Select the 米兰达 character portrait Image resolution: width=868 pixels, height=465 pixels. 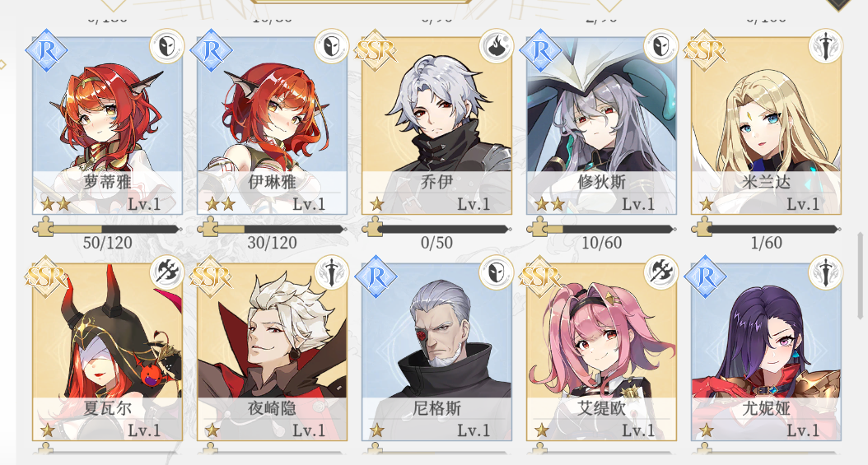tap(766, 126)
